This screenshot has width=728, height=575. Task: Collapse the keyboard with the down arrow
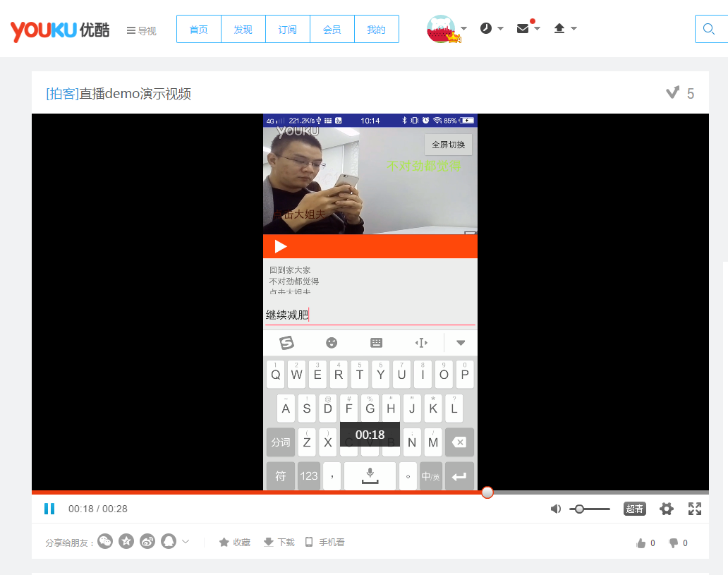coord(461,343)
